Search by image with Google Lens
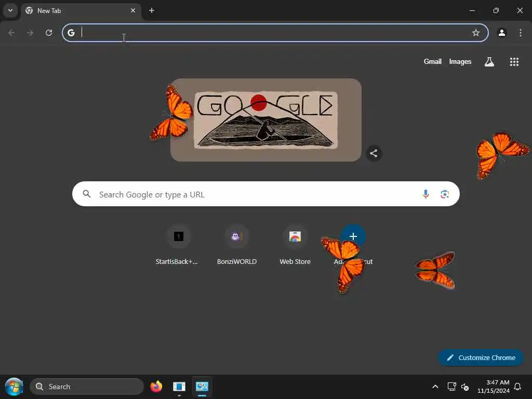The height and width of the screenshot is (399, 532). click(445, 194)
